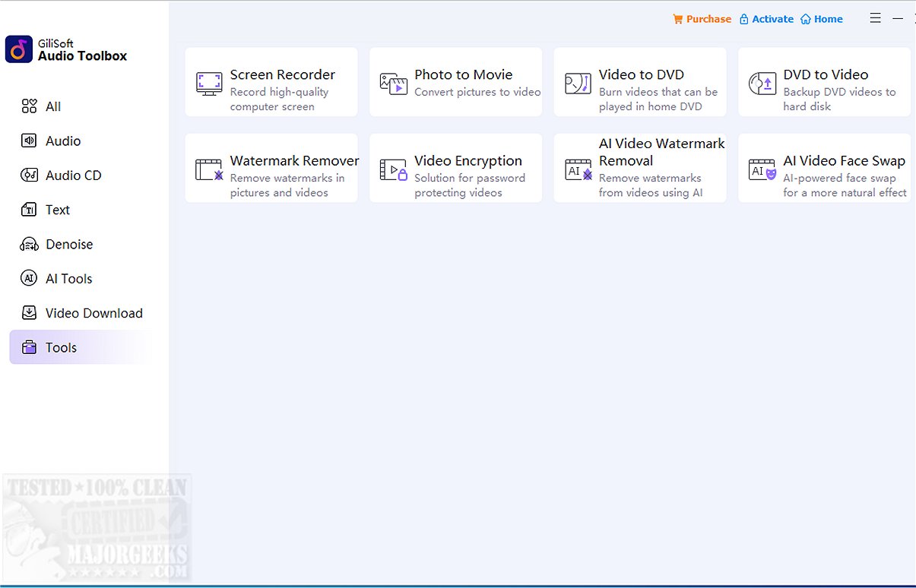Click 'AI-powered face swap' description text

[x=845, y=185]
